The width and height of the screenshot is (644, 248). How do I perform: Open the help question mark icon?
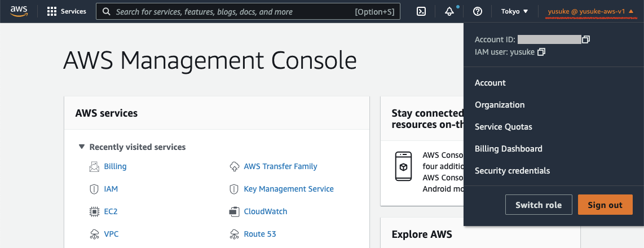tap(478, 11)
